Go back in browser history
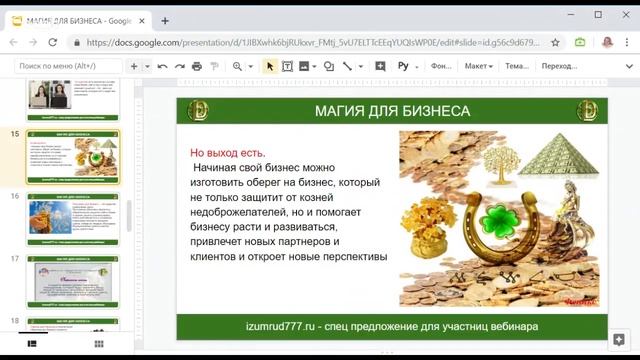 pos(13,42)
